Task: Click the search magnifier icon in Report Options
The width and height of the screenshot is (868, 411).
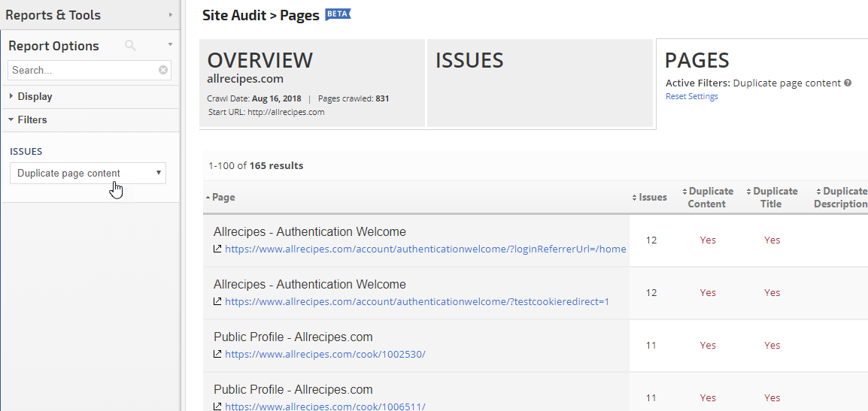Action: coord(130,46)
